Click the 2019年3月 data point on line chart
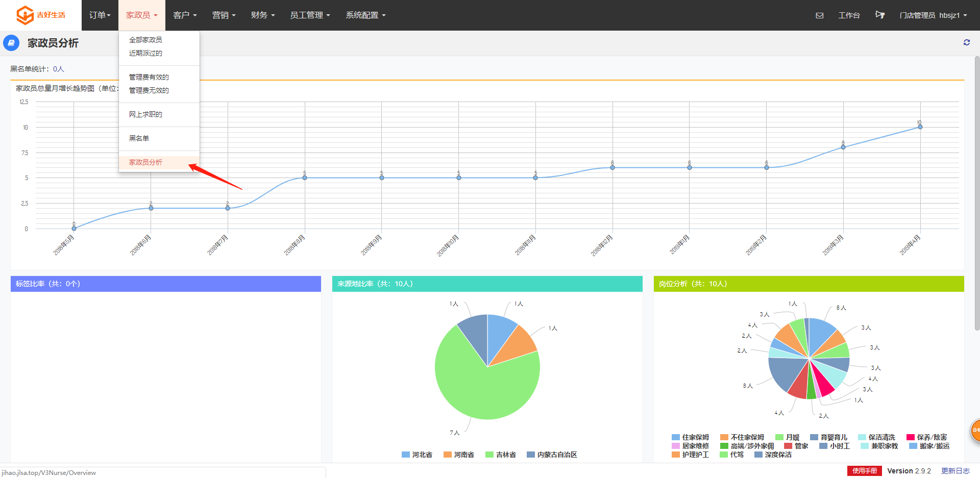This screenshot has width=980, height=478. point(843,147)
